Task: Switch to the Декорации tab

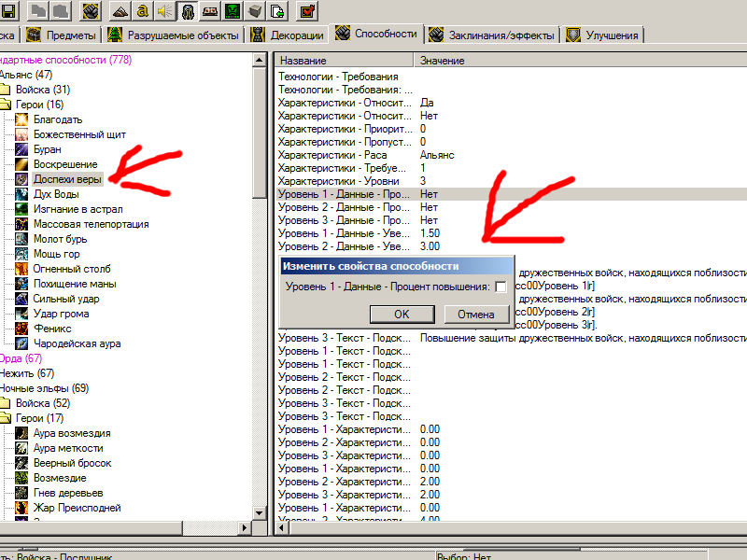Action: point(288,35)
